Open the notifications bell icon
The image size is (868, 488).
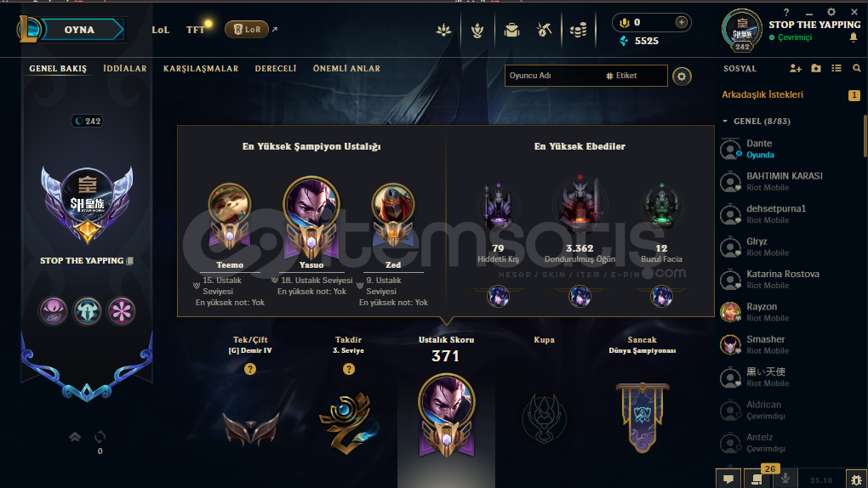[853, 37]
